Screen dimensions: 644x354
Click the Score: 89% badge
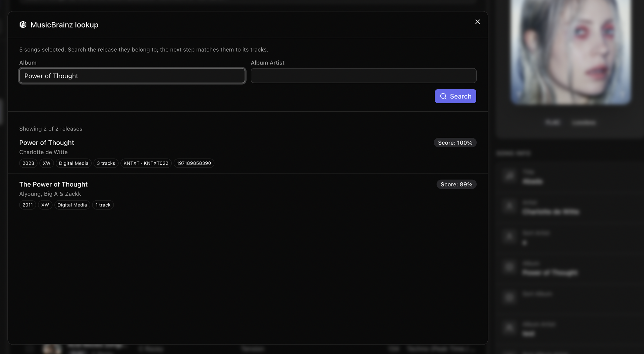(x=456, y=184)
